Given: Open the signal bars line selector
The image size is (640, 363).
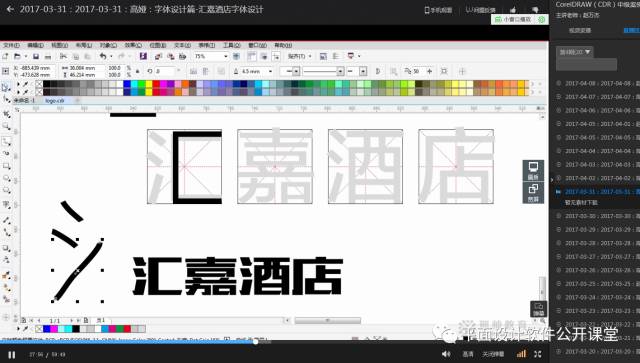Looking at the screenshot, I should coord(521,354).
